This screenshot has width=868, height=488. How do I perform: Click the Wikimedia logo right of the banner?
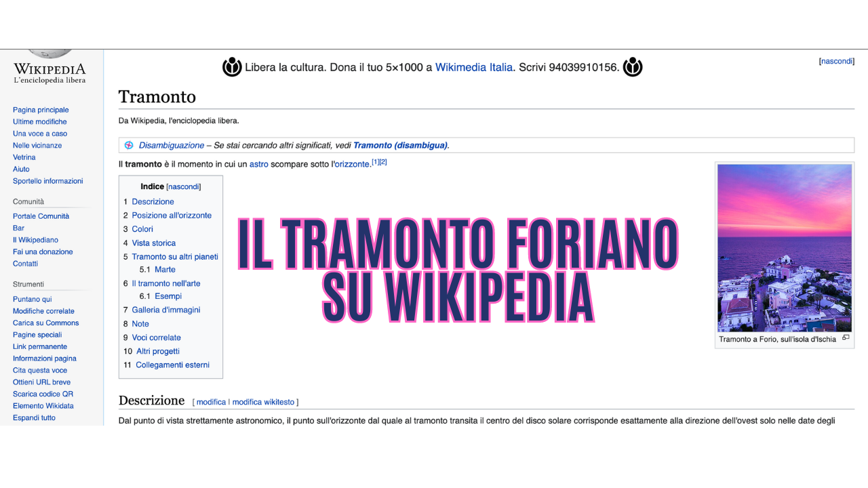coord(633,67)
